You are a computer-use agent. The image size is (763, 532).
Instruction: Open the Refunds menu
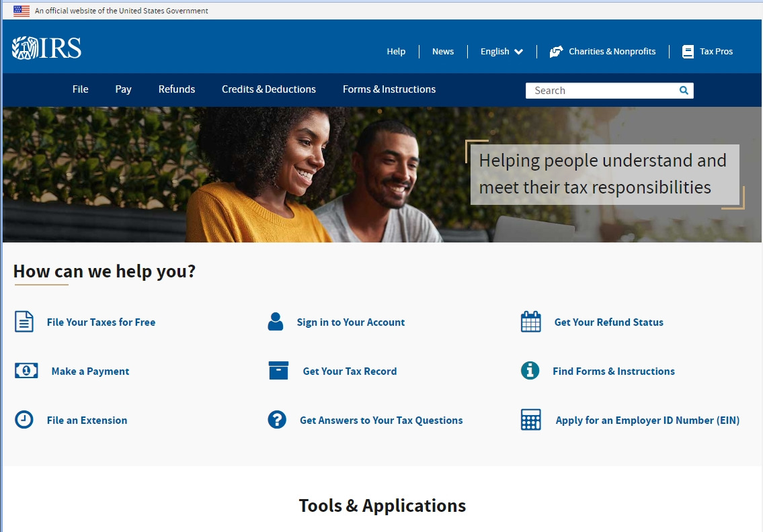177,89
